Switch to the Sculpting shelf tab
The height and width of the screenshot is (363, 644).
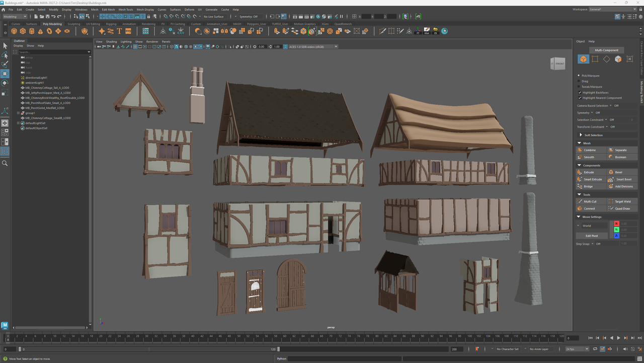(x=74, y=24)
